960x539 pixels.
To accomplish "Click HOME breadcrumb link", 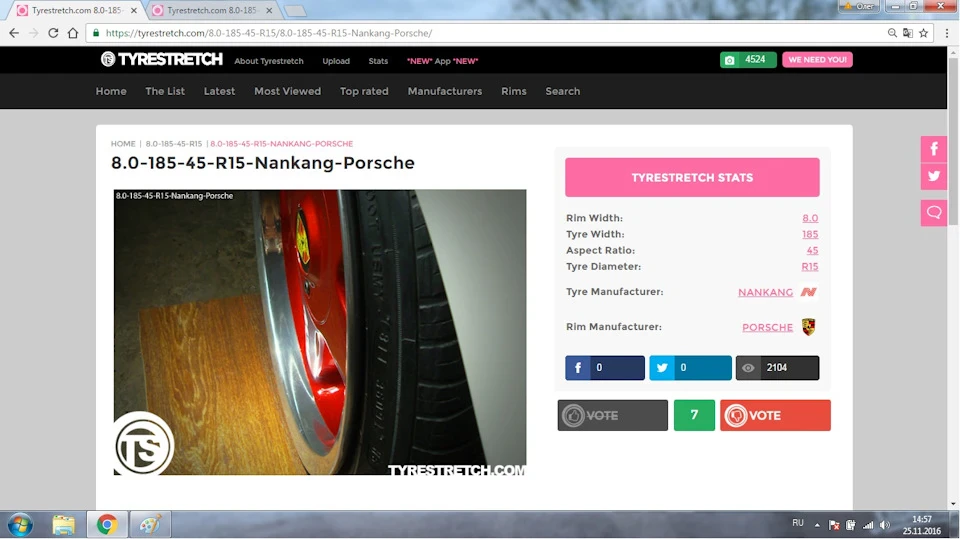I will (x=123, y=144).
